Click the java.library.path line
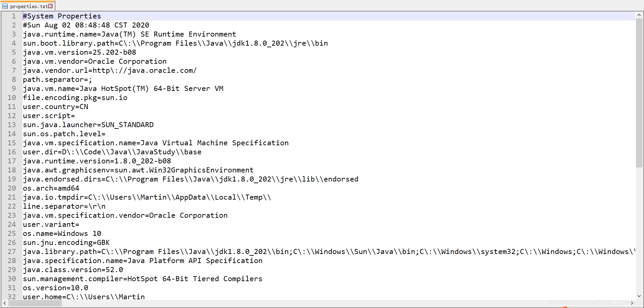Image resolution: width=644 pixels, height=308 pixels. click(x=329, y=252)
